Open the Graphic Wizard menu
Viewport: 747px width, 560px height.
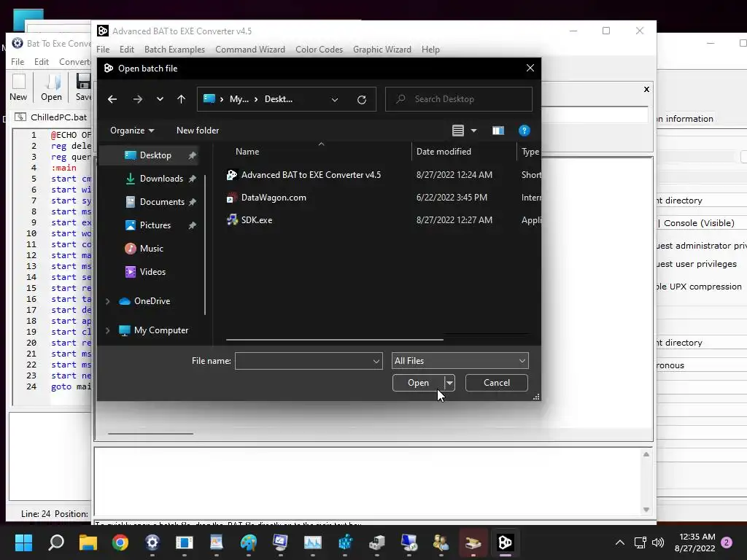tap(382, 50)
